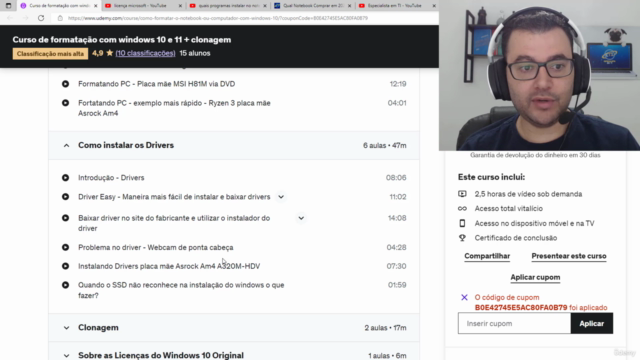Screen dimensions: 640x360
Task: Expand description of 'Baixar driver no site' lecture
Action: tap(301, 218)
